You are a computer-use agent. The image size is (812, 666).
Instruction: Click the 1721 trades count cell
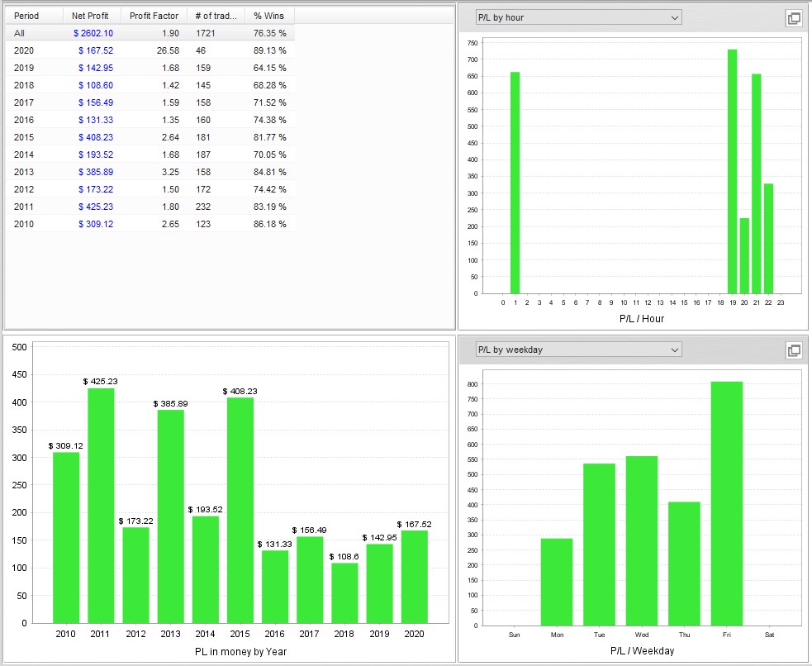[x=206, y=33]
